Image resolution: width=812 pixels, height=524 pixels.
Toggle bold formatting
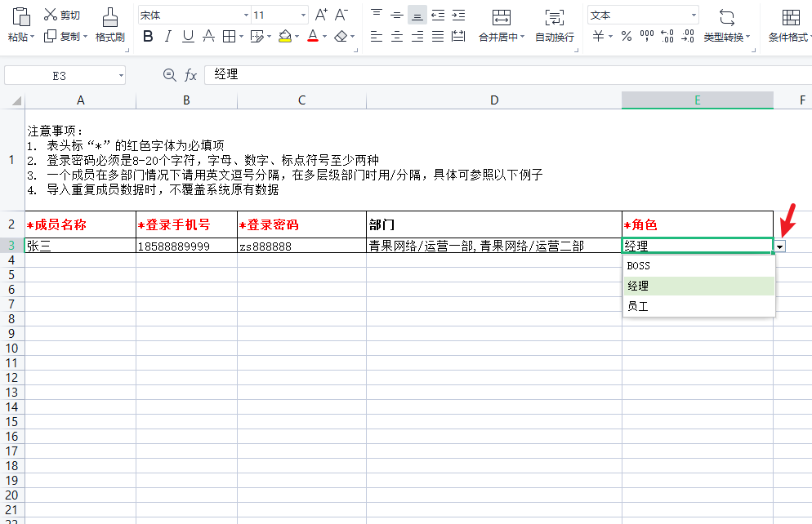(x=148, y=36)
